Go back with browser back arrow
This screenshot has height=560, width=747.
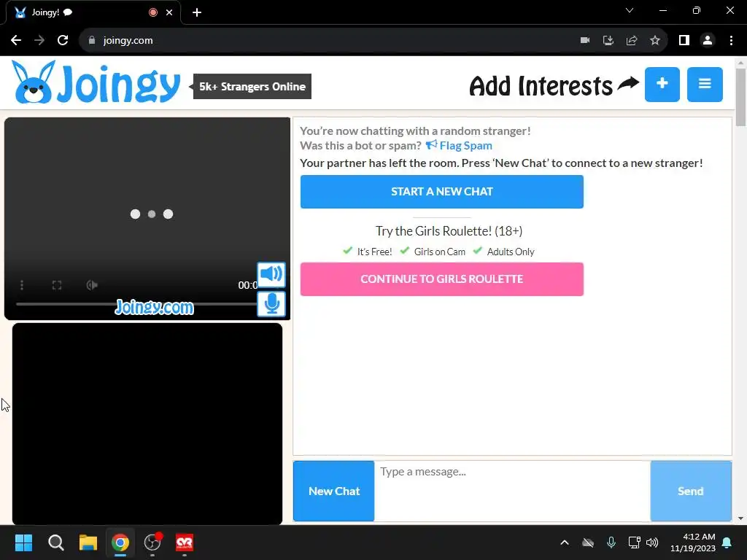(x=16, y=40)
